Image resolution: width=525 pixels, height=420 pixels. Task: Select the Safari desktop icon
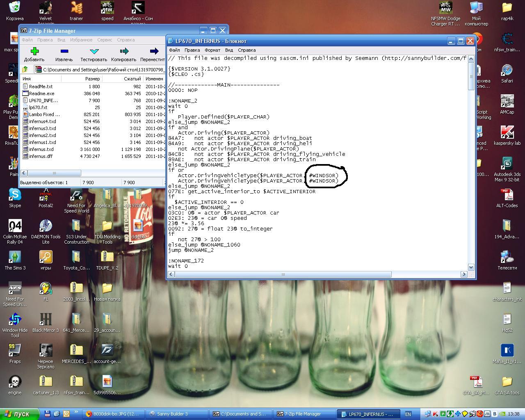507,73
